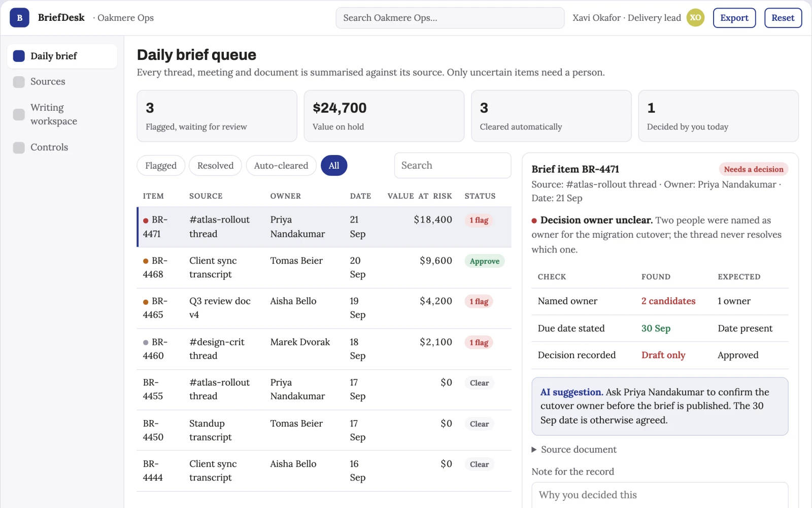This screenshot has width=812, height=508.
Task: Click the Decided by you today card
Action: pyautogui.click(x=719, y=116)
